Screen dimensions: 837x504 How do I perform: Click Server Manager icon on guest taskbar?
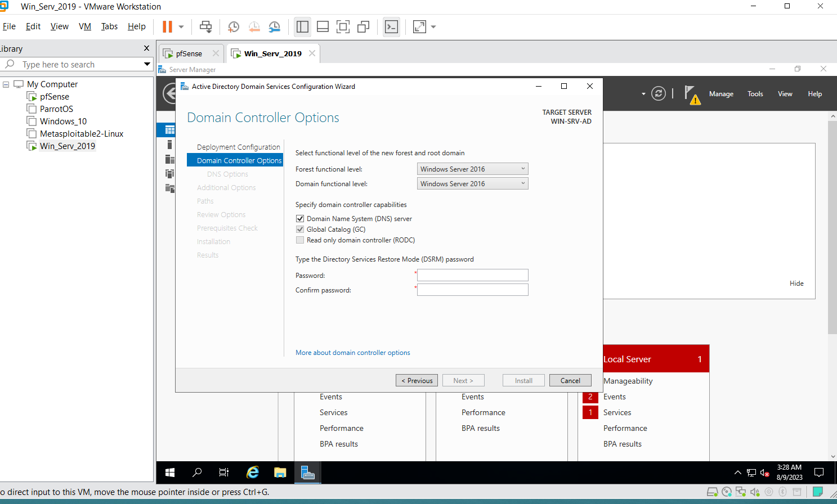click(x=307, y=472)
